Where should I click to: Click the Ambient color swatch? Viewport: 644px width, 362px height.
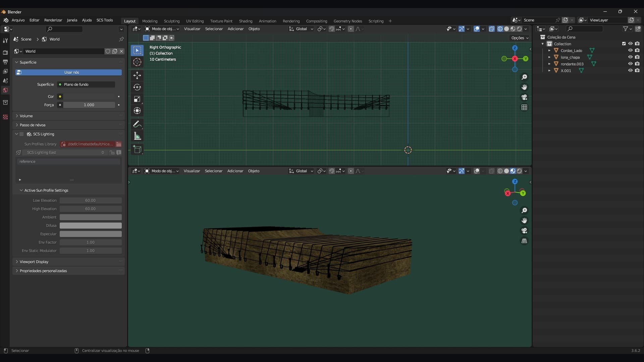91,217
